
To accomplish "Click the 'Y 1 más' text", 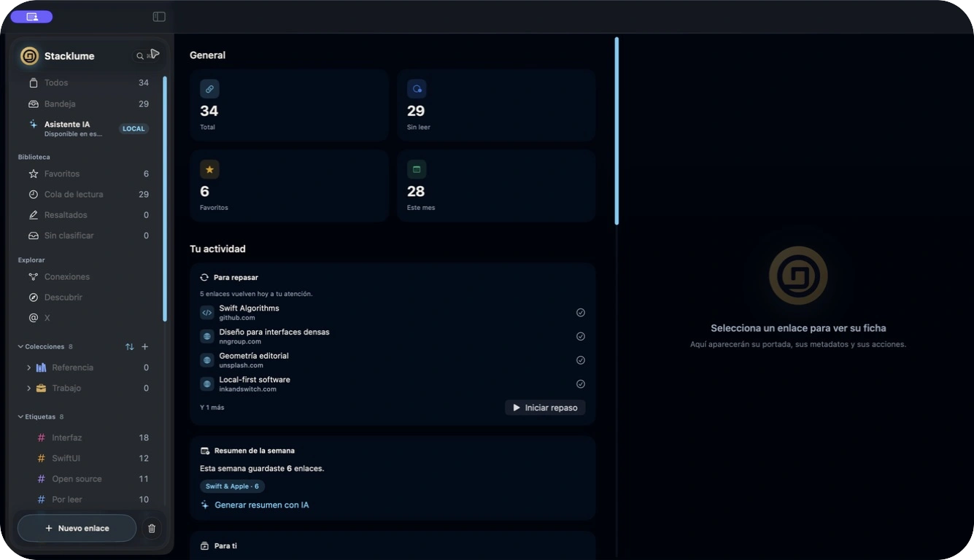I will (212, 408).
